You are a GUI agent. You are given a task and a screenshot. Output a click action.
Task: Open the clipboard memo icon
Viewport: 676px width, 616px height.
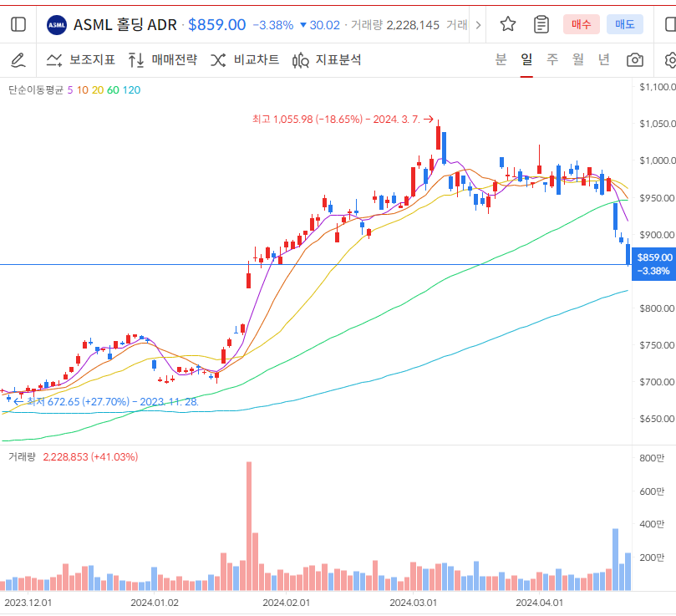click(x=541, y=24)
